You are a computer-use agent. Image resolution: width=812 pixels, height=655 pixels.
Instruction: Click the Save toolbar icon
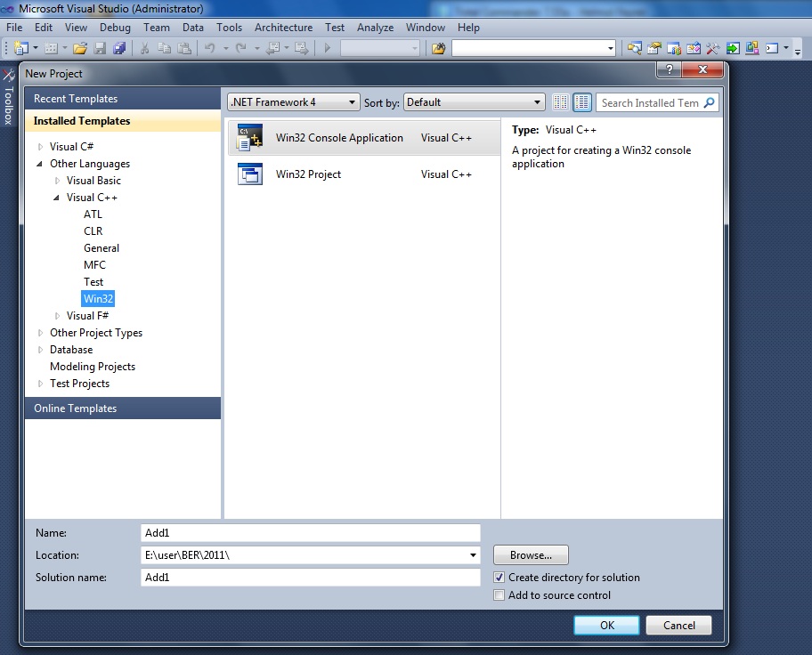coord(100,48)
